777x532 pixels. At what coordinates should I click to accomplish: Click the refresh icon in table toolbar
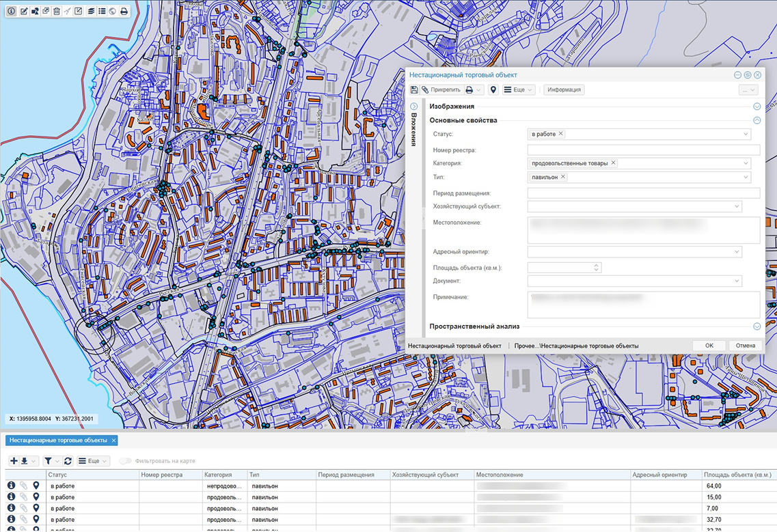[x=68, y=461]
